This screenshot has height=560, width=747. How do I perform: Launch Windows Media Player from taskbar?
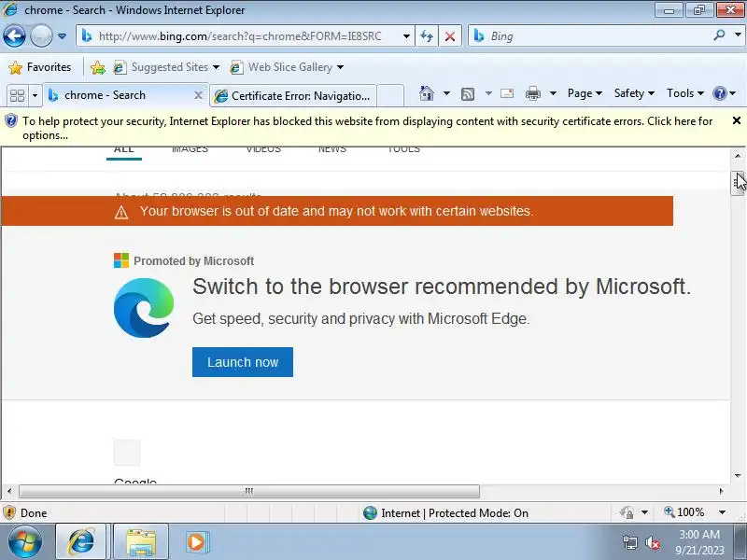click(196, 542)
